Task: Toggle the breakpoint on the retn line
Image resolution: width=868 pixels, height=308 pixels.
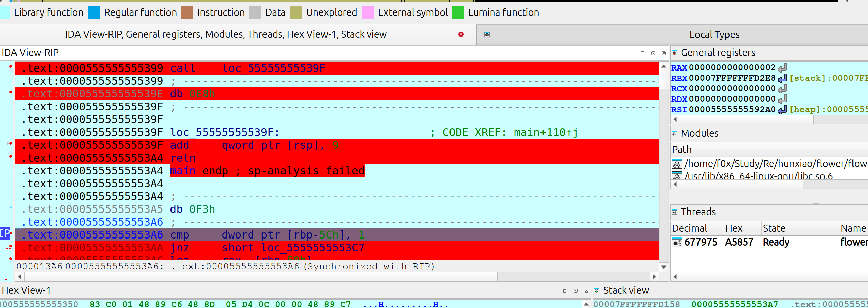Action: click(11, 156)
